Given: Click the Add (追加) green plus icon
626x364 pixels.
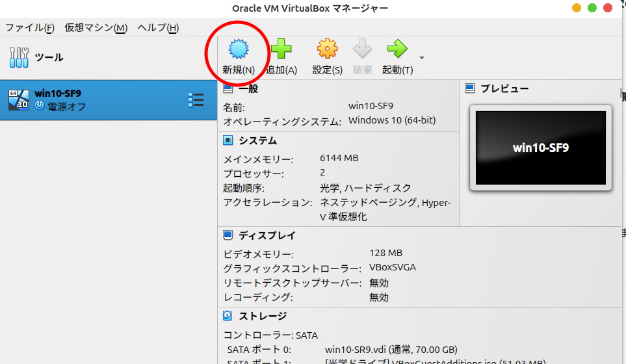Looking at the screenshot, I should click(x=281, y=49).
